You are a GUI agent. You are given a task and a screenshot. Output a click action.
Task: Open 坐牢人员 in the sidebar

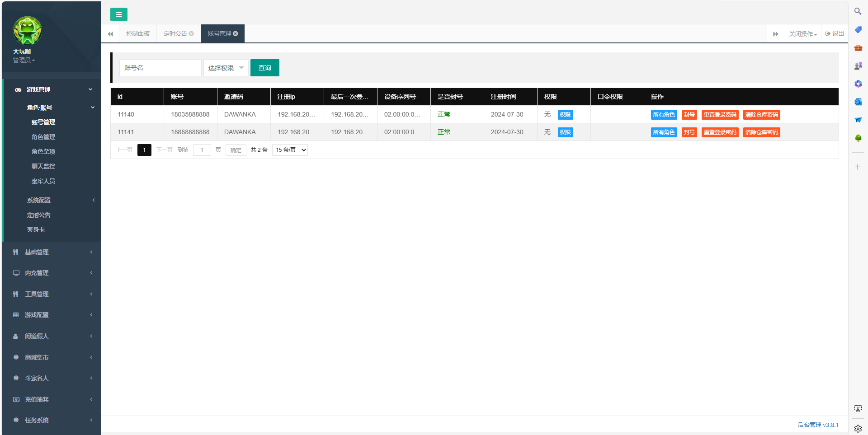pos(43,181)
